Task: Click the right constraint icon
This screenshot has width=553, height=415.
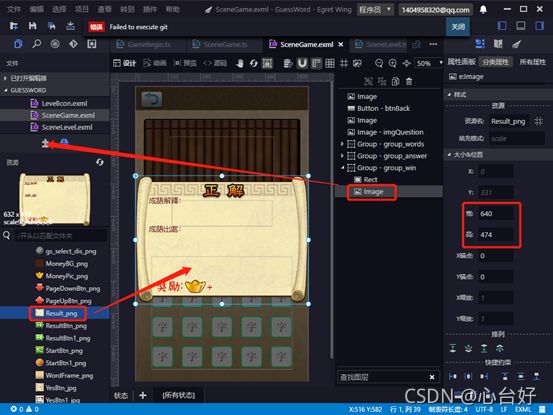Action: pos(484,377)
